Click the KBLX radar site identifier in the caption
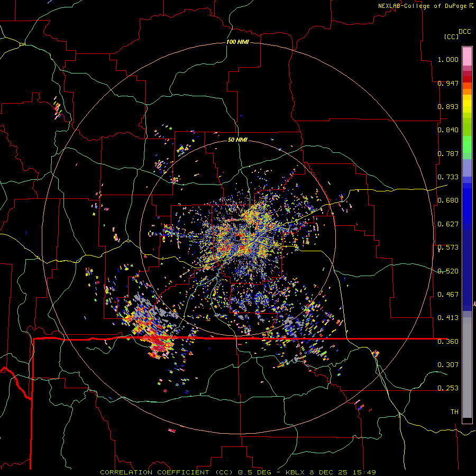476x476 pixels. [296, 472]
